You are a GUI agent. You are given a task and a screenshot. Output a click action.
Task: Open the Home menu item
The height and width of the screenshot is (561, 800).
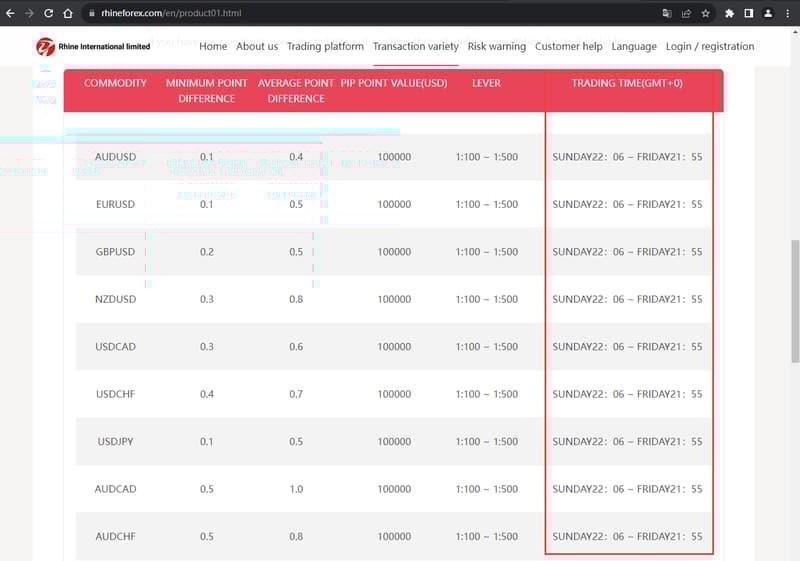coord(213,46)
